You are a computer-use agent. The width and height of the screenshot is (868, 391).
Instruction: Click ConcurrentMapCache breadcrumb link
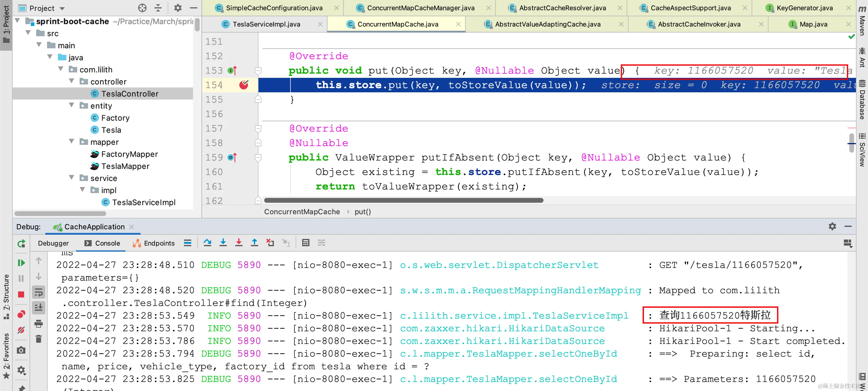pos(302,212)
